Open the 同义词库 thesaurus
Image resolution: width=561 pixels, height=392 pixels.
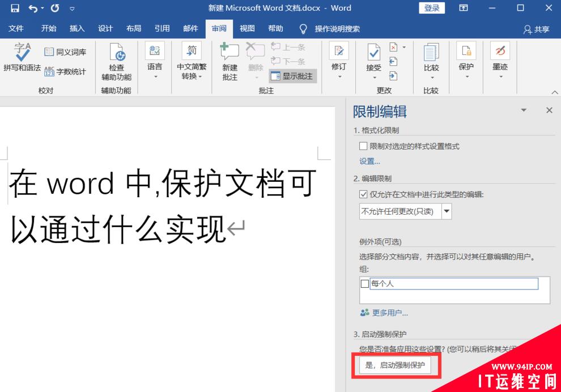click(x=65, y=52)
